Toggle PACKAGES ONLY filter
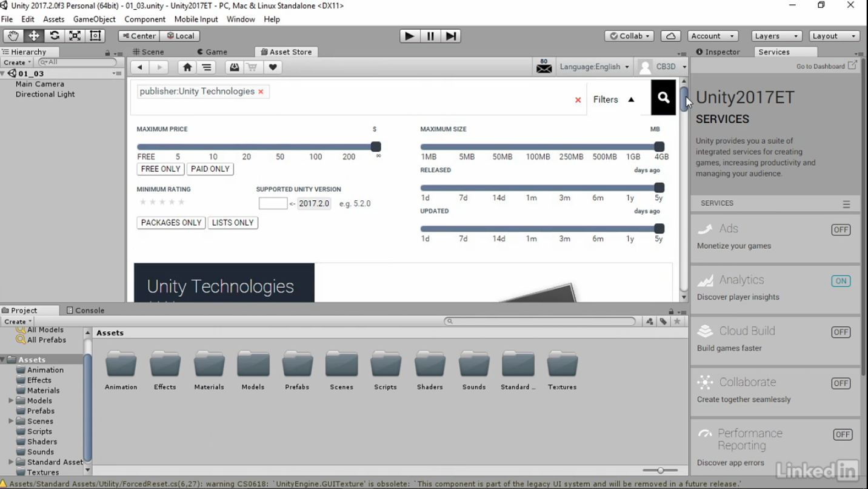This screenshot has height=489, width=868. click(171, 223)
